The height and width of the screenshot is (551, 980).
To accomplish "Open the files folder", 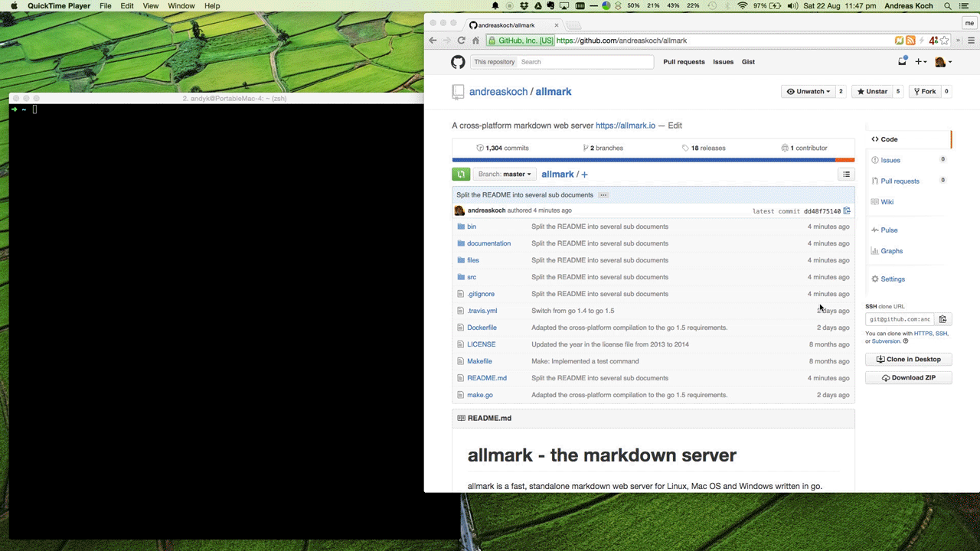I will point(473,260).
